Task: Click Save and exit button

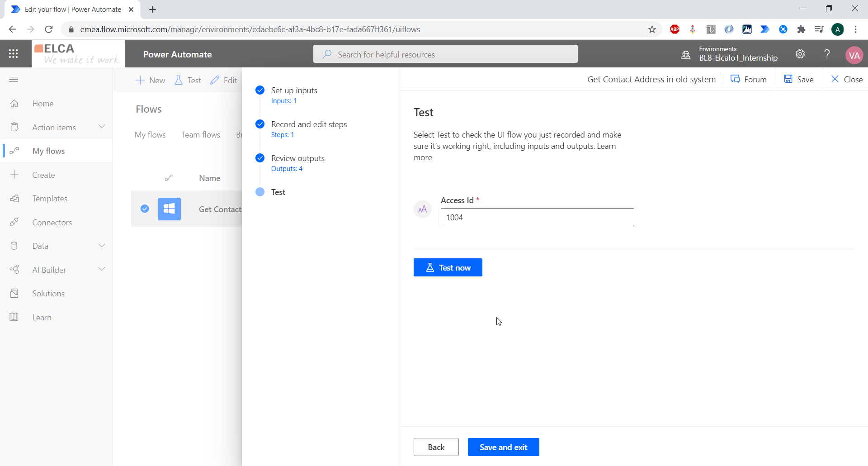Action: pyautogui.click(x=503, y=447)
